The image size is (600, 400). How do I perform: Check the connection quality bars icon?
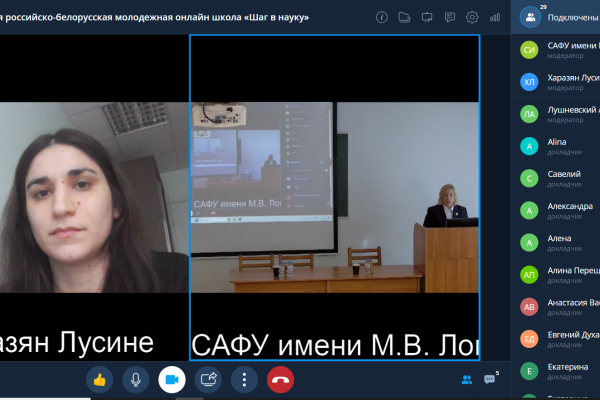[495, 17]
